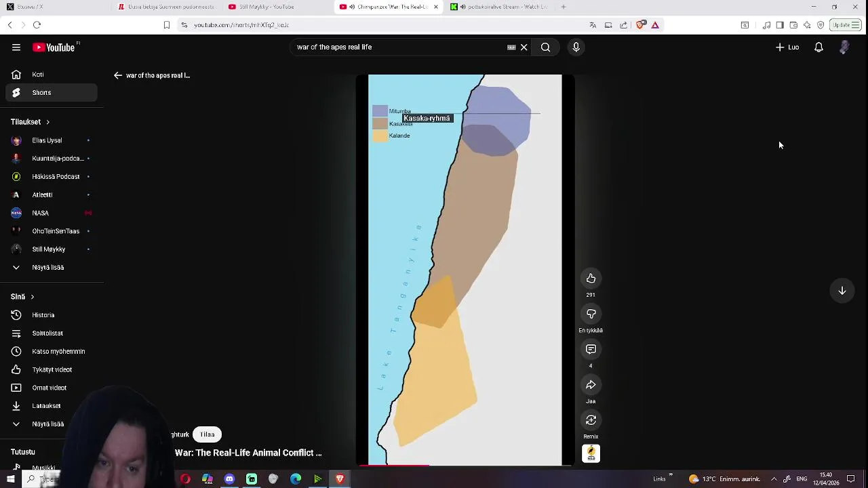Image resolution: width=868 pixels, height=488 pixels.
Task: Bookmark this page
Action: point(166,25)
